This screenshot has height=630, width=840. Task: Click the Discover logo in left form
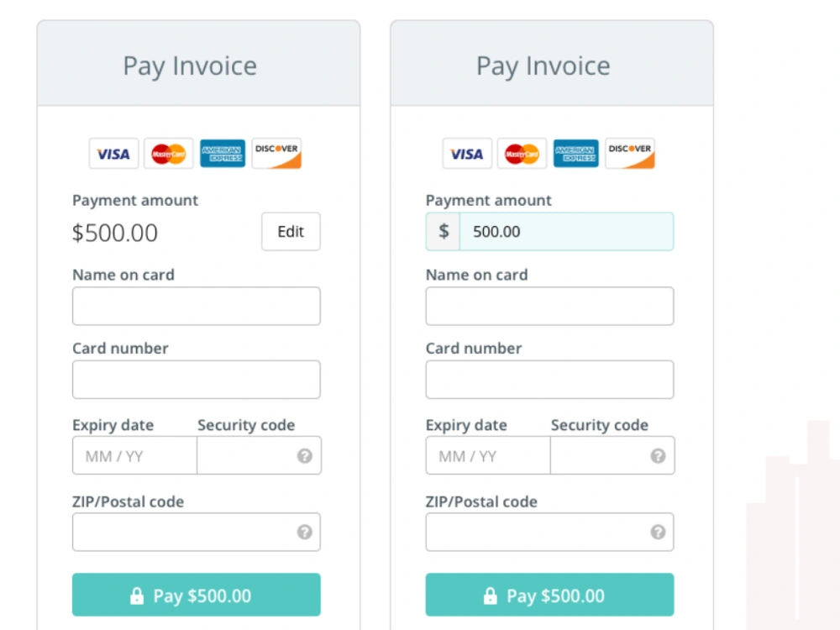coord(276,154)
